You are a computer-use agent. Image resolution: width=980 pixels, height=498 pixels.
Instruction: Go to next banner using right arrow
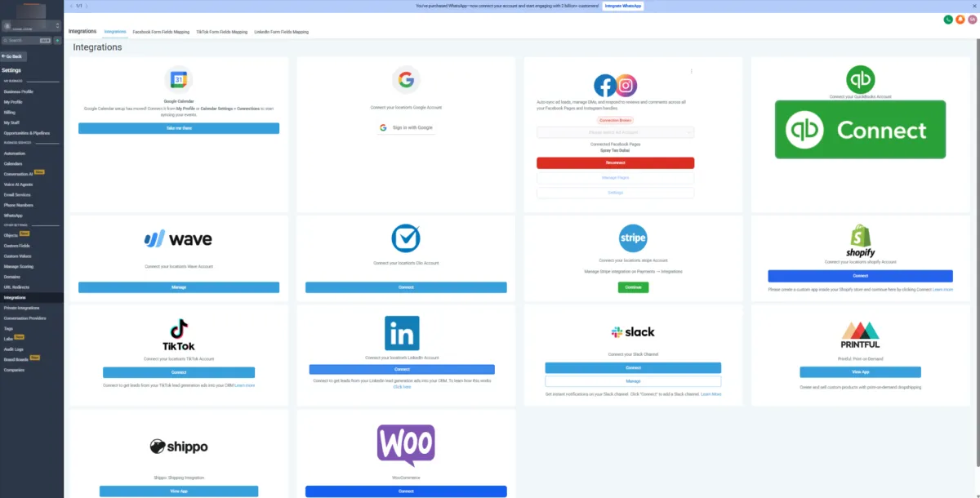pyautogui.click(x=88, y=6)
